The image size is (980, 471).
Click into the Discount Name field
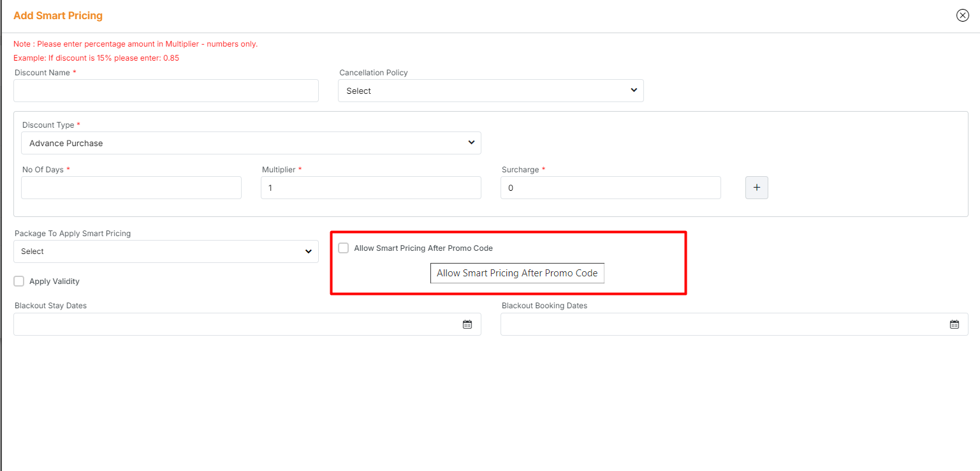(x=166, y=91)
